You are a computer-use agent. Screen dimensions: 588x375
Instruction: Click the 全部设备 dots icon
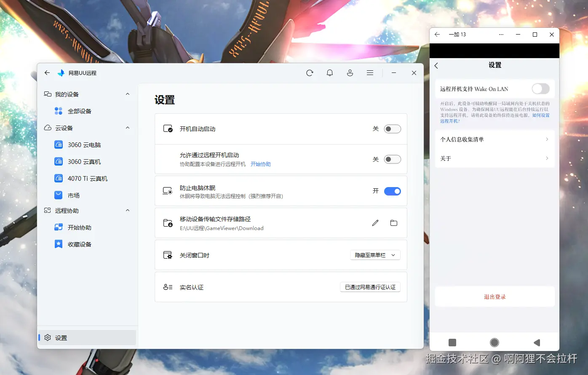coord(59,111)
